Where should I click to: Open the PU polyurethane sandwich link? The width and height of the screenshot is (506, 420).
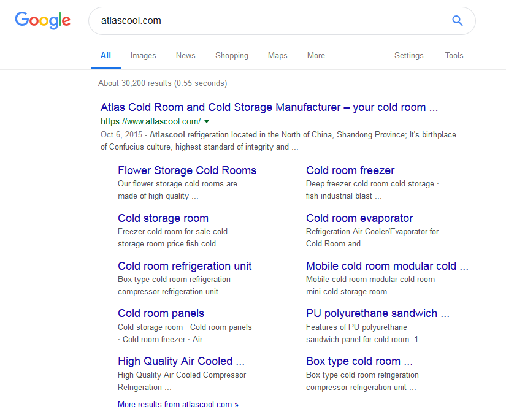(x=378, y=313)
